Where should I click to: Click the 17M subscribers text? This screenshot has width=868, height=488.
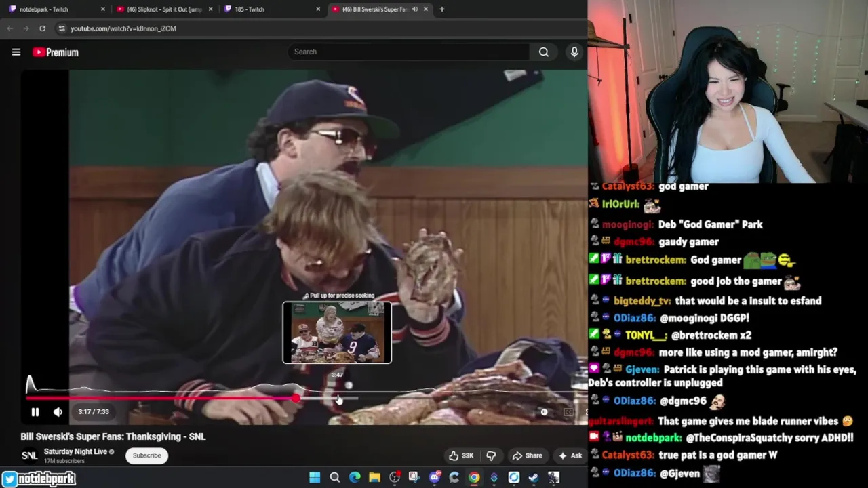[64, 461]
